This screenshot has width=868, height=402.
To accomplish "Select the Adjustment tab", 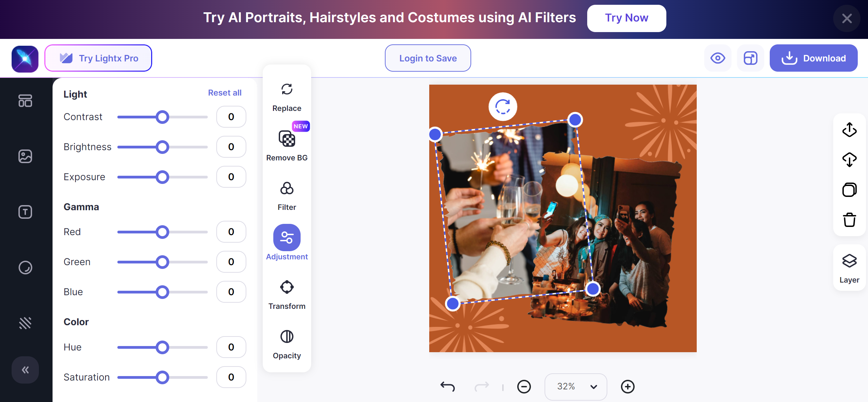I will (x=287, y=242).
